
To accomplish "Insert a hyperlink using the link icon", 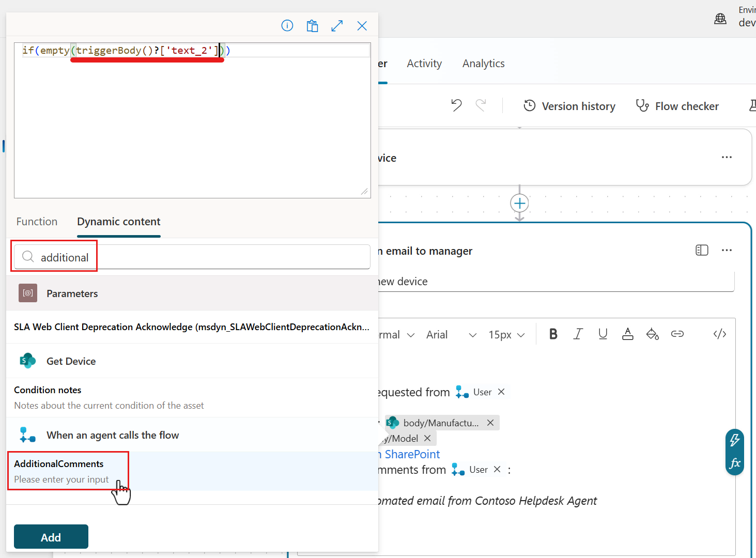I will click(677, 334).
